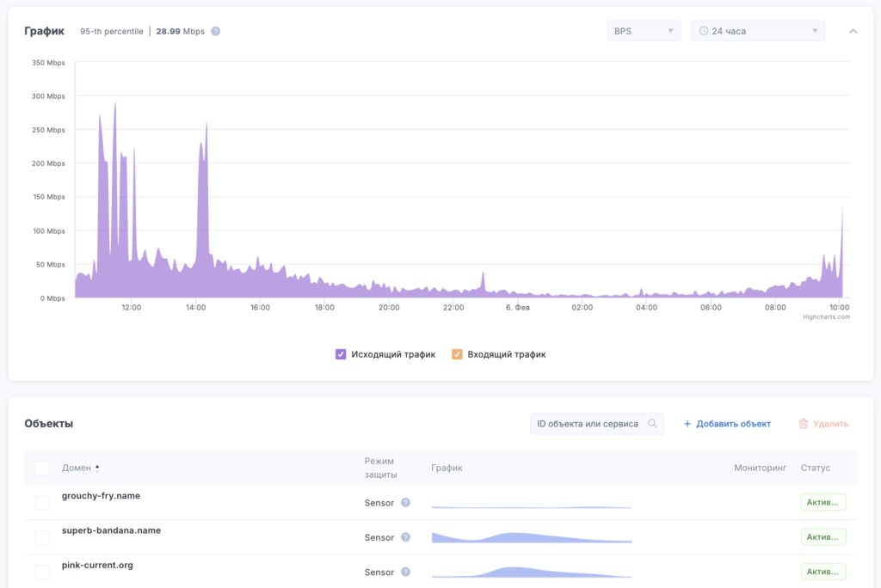Click the help icon next to pink-current.org Sensor
Viewport: 881px width, 588px height.
tap(405, 572)
